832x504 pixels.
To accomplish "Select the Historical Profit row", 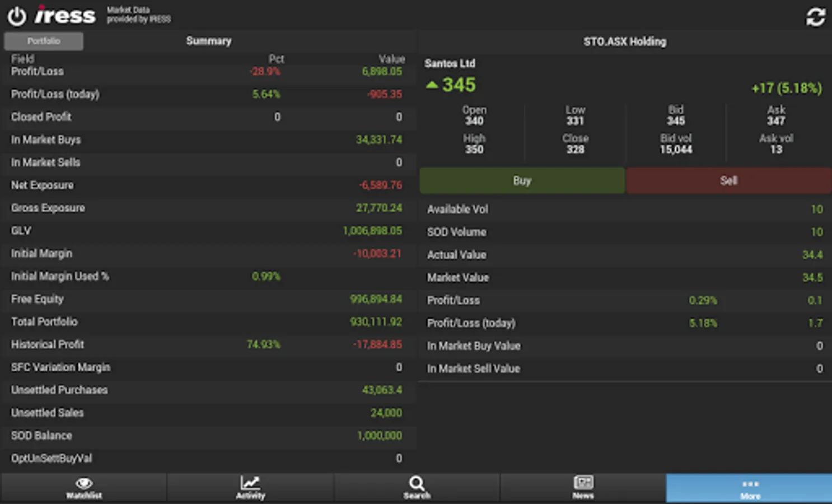I will (x=208, y=344).
